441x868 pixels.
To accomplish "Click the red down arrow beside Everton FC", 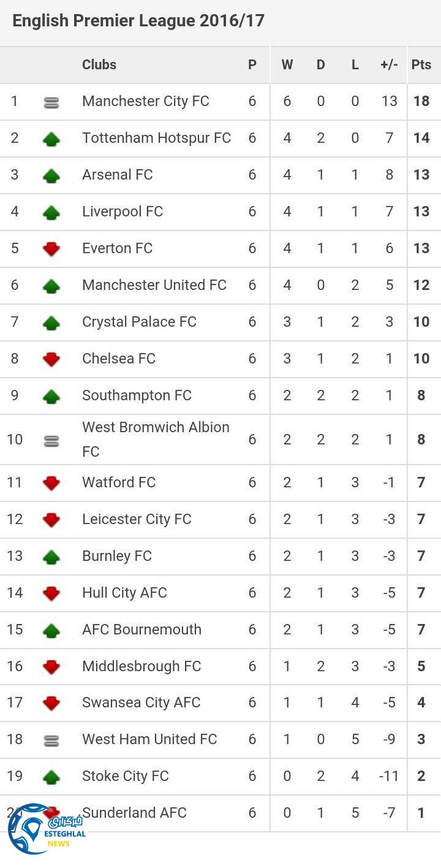I will pos(51,249).
